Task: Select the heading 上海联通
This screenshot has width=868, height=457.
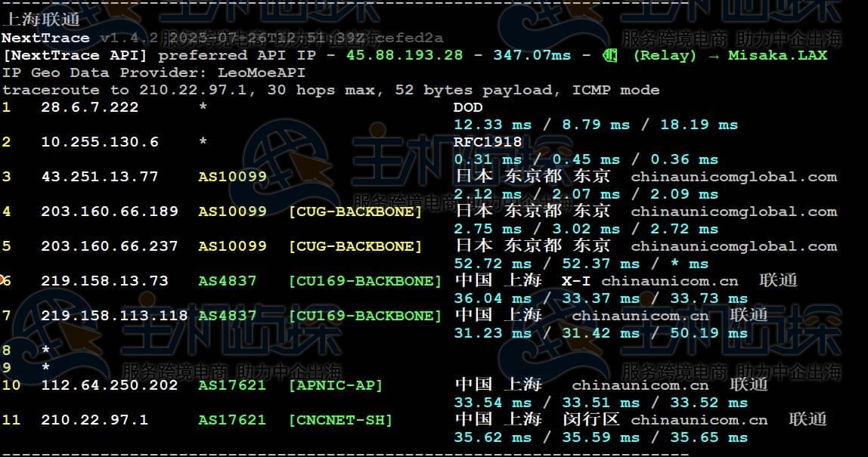Action: [x=42, y=20]
